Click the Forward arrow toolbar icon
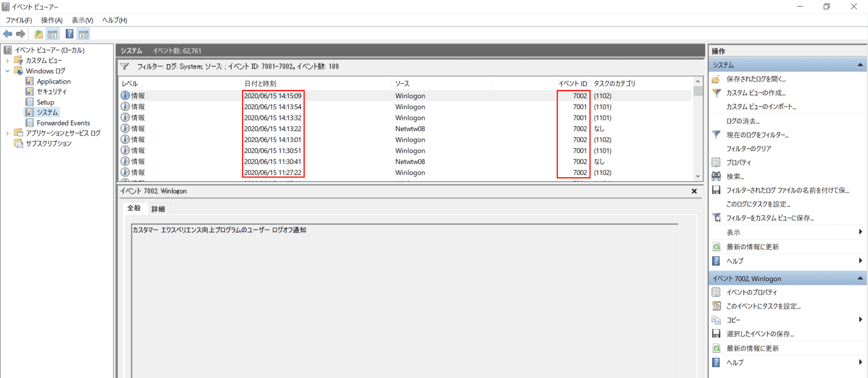Screen dimensions: 868x378 21,34
